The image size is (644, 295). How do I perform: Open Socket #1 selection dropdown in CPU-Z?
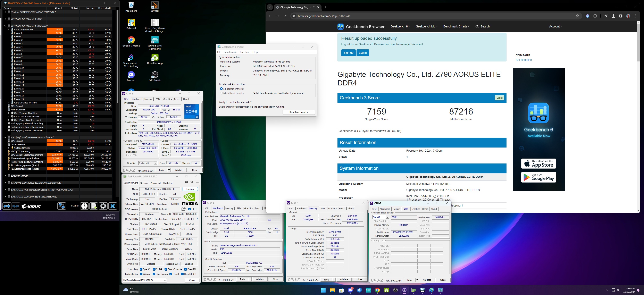148,163
